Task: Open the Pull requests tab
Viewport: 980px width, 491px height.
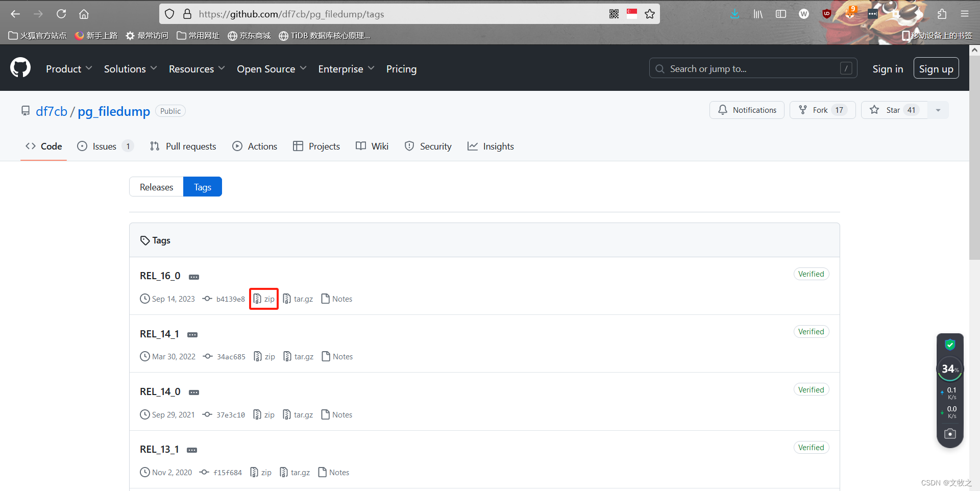Action: tap(183, 146)
